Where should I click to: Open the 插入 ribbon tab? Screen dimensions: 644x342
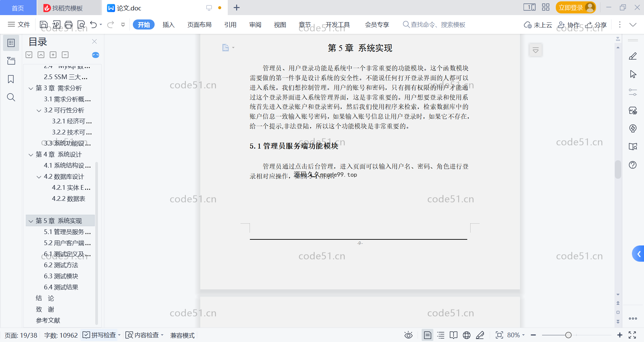(x=168, y=25)
